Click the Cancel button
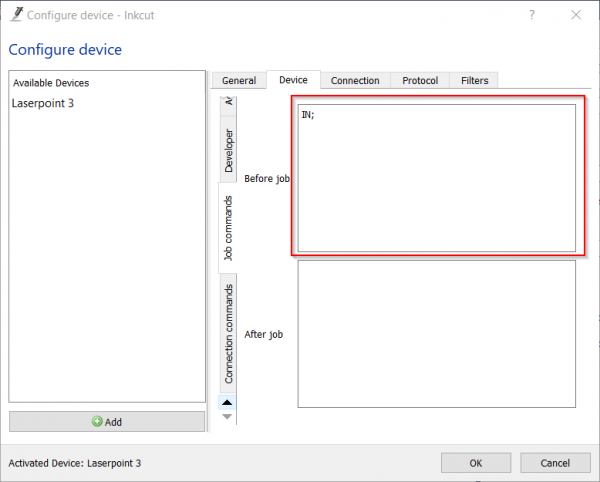This screenshot has width=600, height=482. (555, 463)
